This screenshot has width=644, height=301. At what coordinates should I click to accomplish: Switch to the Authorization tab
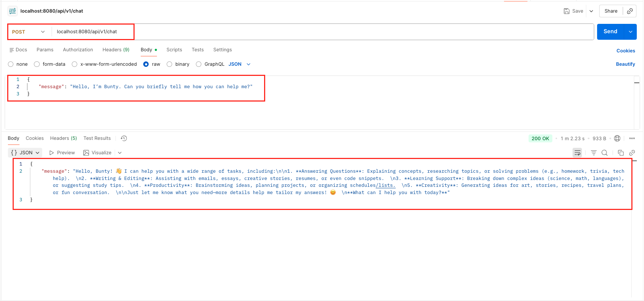[78, 50]
